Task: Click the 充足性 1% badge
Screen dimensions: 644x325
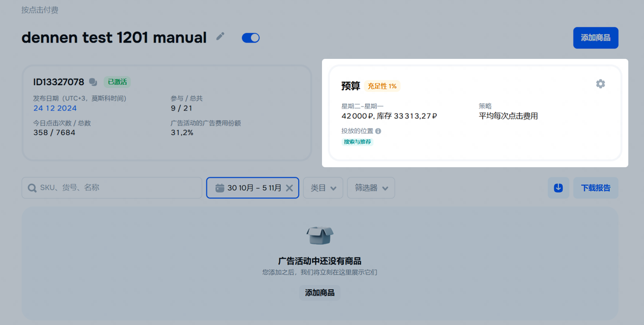Action: click(382, 86)
